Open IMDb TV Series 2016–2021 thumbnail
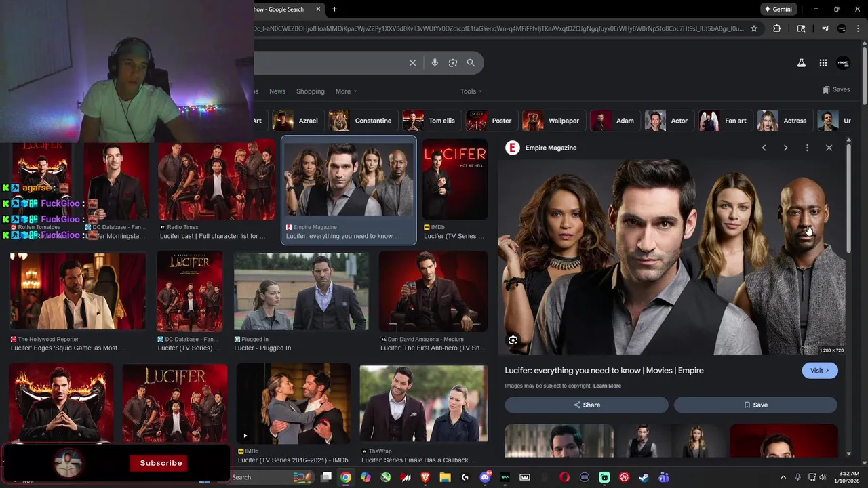The height and width of the screenshot is (488, 868). pos(294,404)
